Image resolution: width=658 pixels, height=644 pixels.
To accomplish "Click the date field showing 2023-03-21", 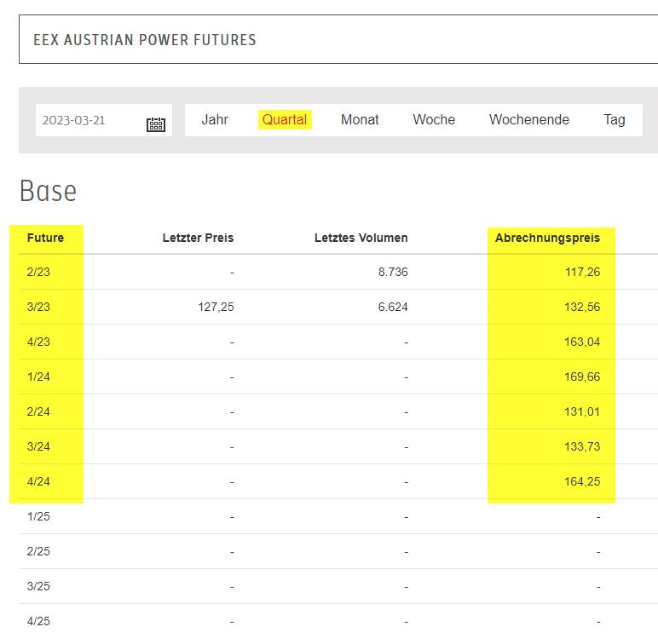I will click(104, 120).
